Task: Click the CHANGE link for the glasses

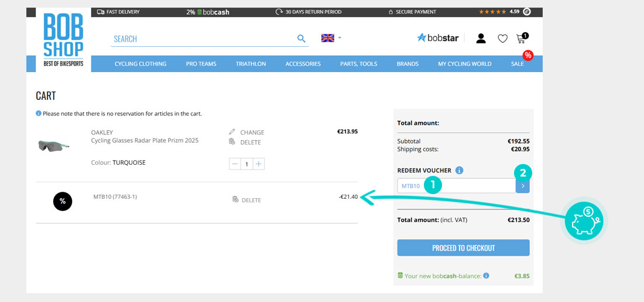Action: pos(252,133)
